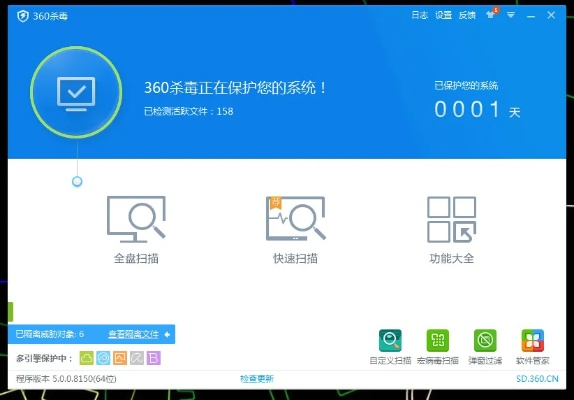574x400 pixels.
Task: Open 设置 settings
Action: pyautogui.click(x=443, y=15)
